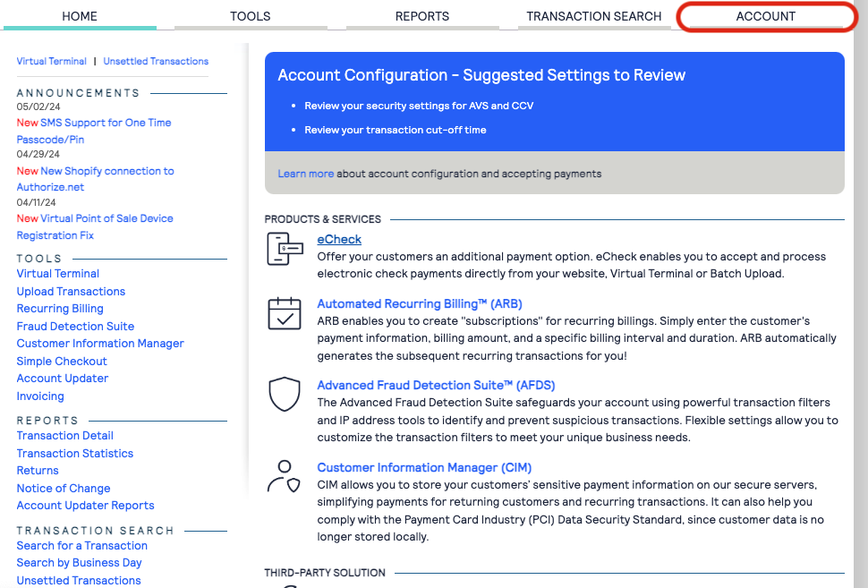This screenshot has height=588, width=868.
Task: Open Advanced Fraud Detection Suite (AFDS) heading link
Action: (x=436, y=386)
